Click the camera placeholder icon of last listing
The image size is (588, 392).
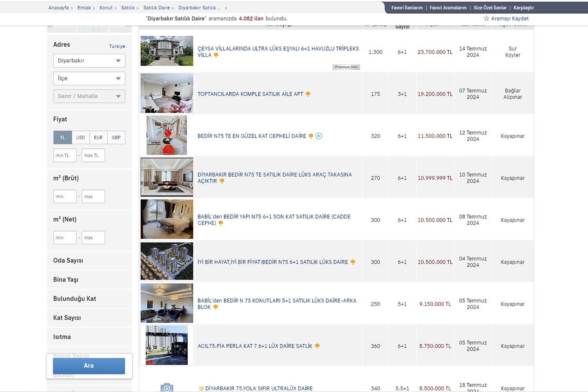click(x=167, y=387)
